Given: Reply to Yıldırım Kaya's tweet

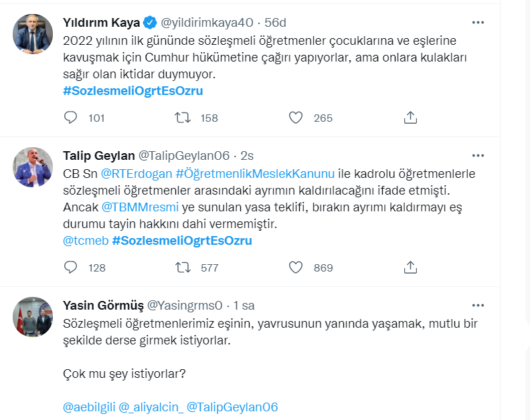Looking at the screenshot, I should (x=71, y=118).
